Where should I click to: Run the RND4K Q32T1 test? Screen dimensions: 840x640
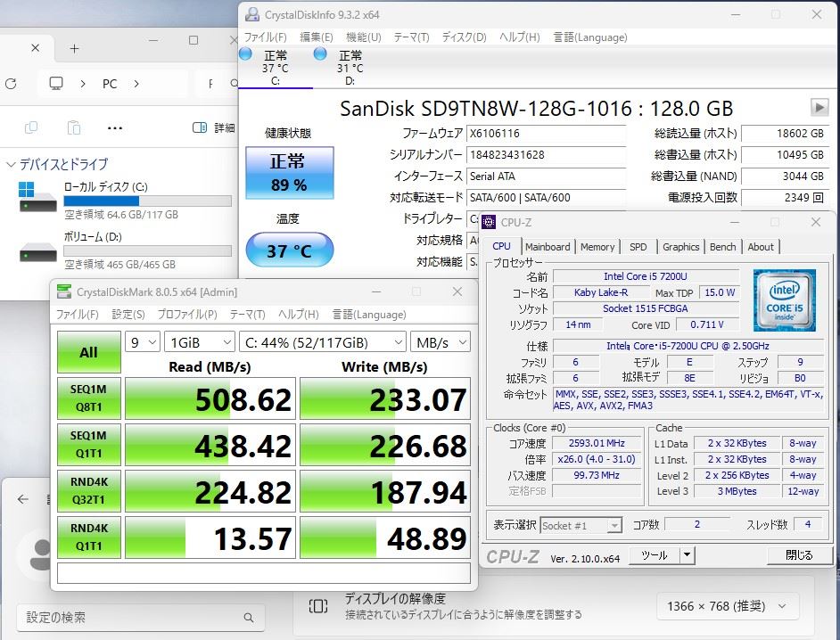89,490
